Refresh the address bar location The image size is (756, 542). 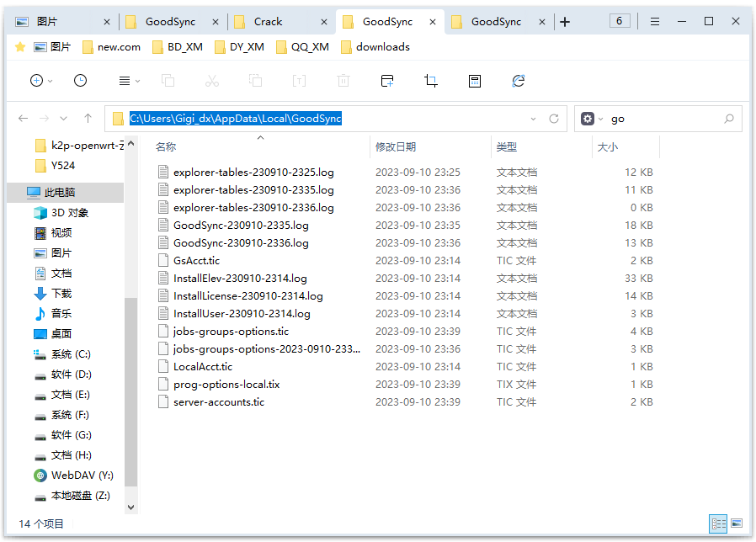(554, 119)
